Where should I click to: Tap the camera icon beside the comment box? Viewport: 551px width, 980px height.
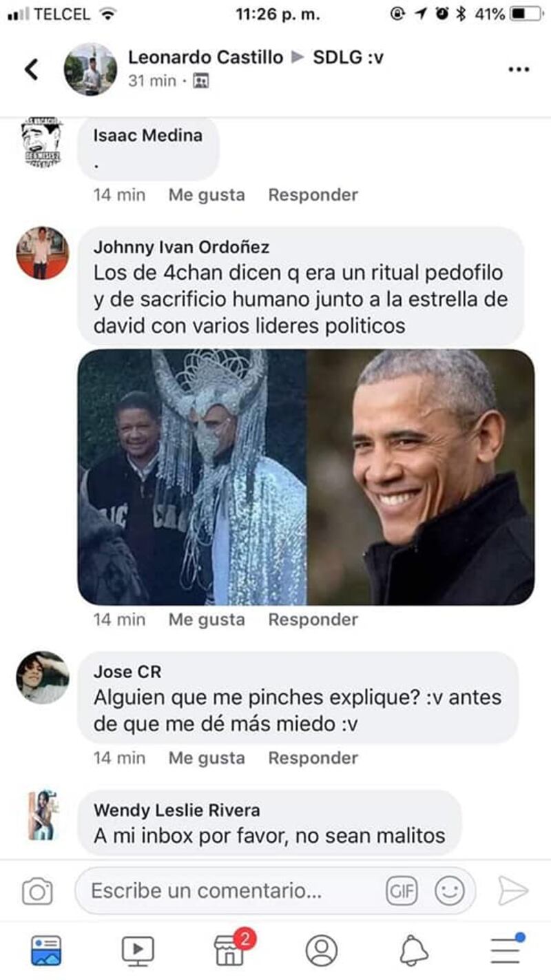37,891
